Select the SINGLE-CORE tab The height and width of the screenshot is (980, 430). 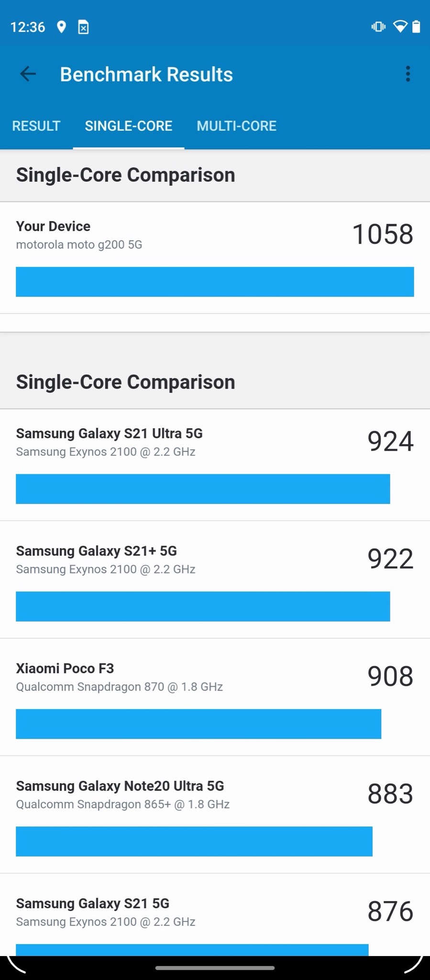(129, 126)
